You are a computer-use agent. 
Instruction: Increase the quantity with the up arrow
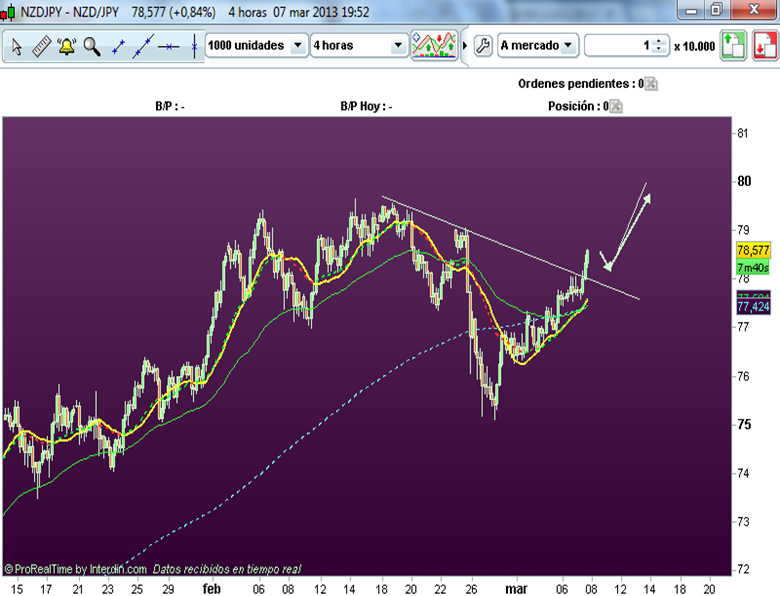click(x=659, y=41)
